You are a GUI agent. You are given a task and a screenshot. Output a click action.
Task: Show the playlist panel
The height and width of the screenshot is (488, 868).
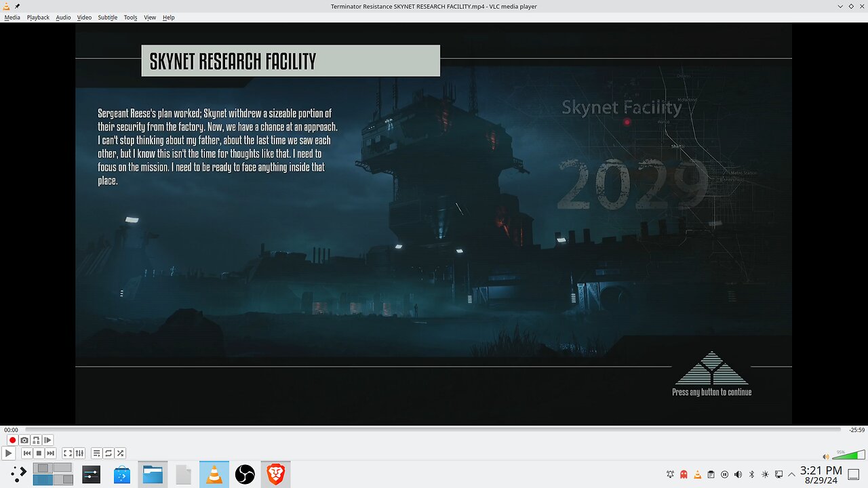[97, 453]
